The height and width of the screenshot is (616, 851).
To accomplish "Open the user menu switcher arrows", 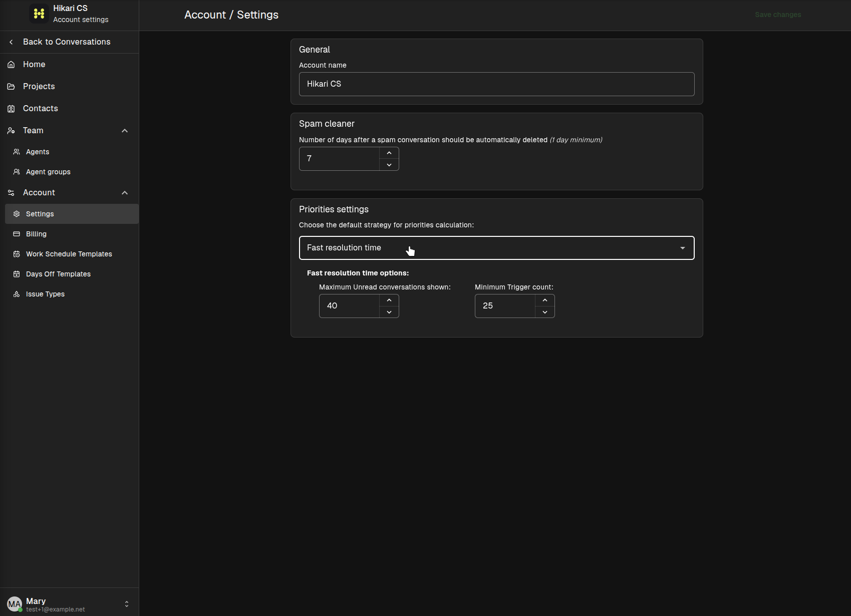I will pos(127,604).
